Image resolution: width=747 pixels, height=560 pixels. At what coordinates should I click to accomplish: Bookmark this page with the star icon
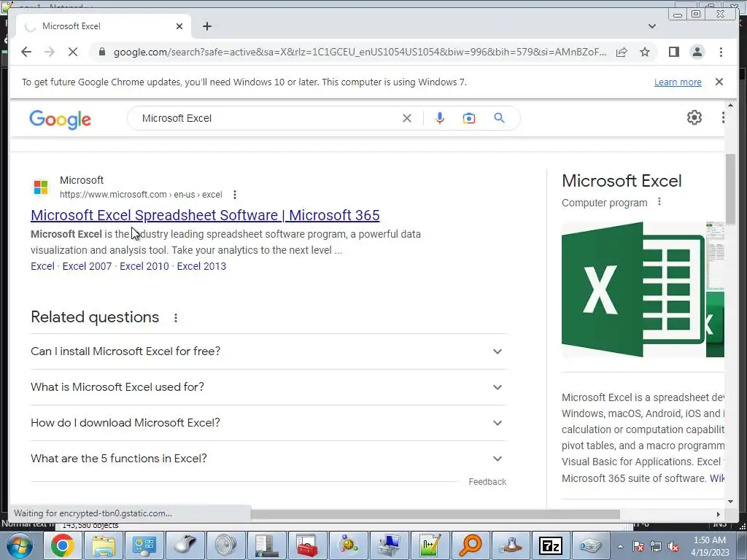pos(645,52)
